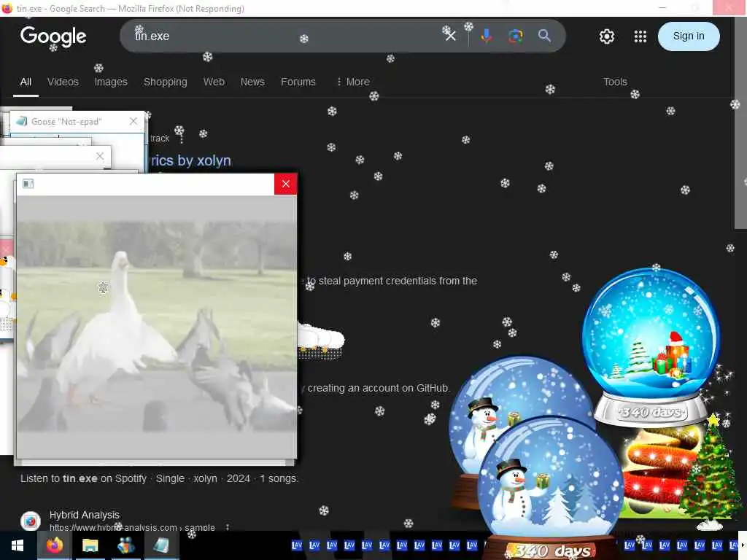Click the page vertical scrollbar

740,124
